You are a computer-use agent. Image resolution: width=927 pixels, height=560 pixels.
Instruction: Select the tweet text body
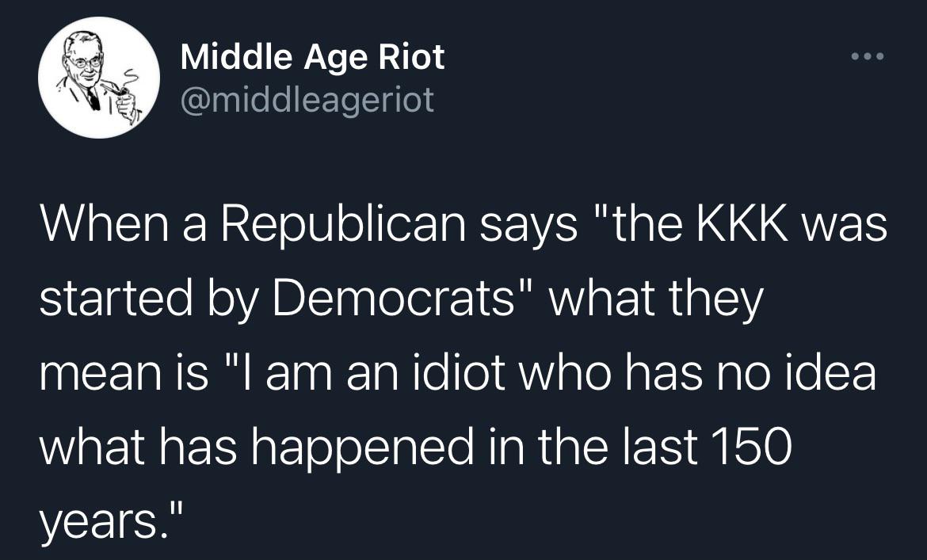pyautogui.click(x=463, y=373)
